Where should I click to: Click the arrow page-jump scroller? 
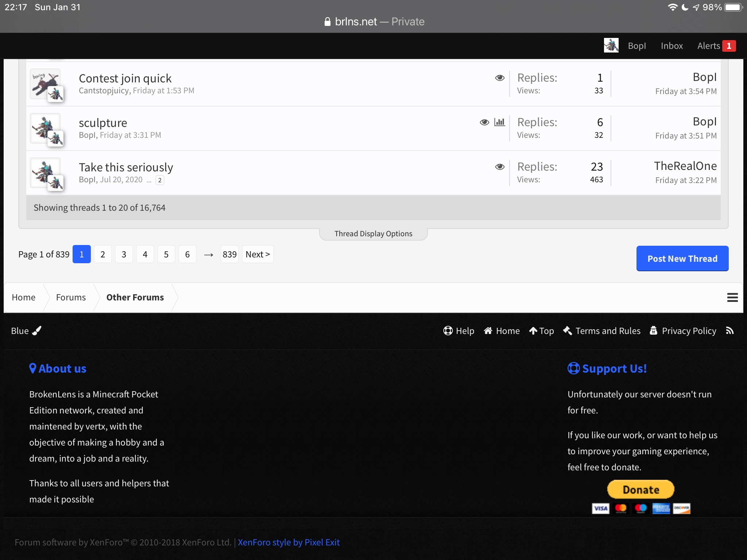coord(209,254)
